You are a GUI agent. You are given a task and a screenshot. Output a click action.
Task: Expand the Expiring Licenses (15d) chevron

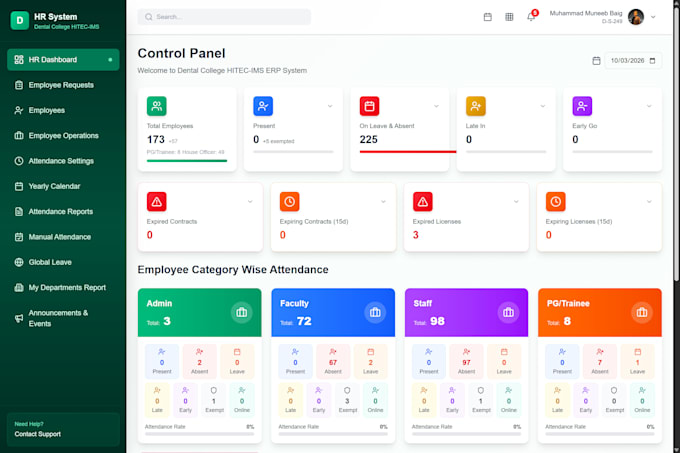[649, 202]
